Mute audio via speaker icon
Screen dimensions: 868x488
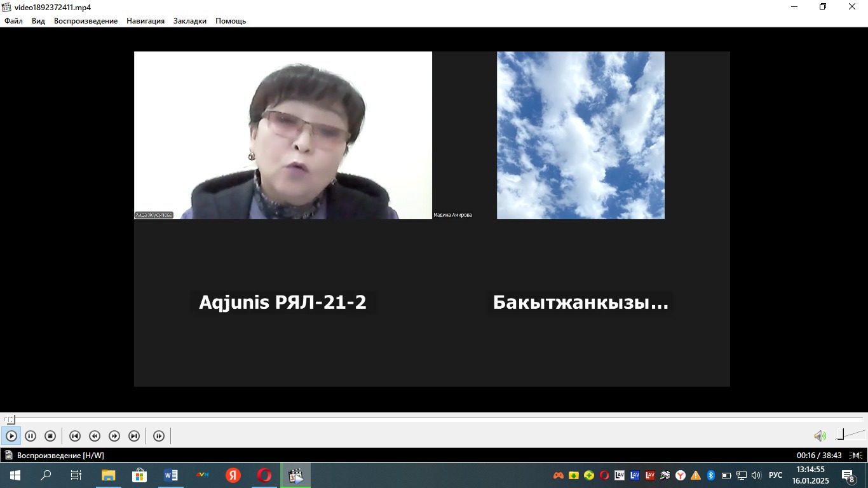(x=820, y=436)
